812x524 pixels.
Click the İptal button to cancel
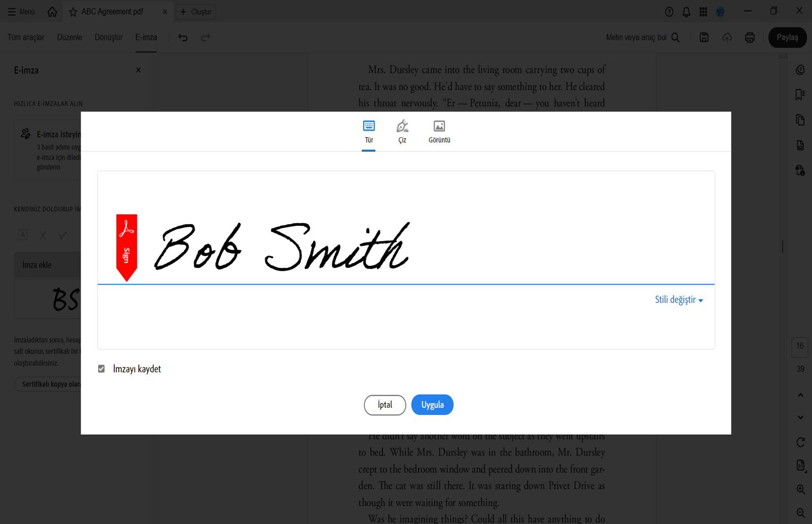(384, 405)
